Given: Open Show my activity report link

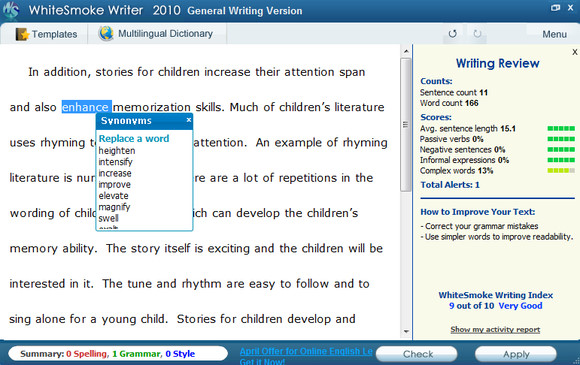Looking at the screenshot, I should pos(495,329).
